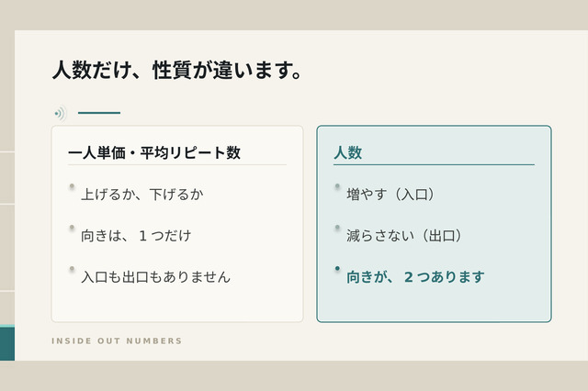The image size is (588, 391).
Task: Click the teal 人数 card heading
Action: 348,152
